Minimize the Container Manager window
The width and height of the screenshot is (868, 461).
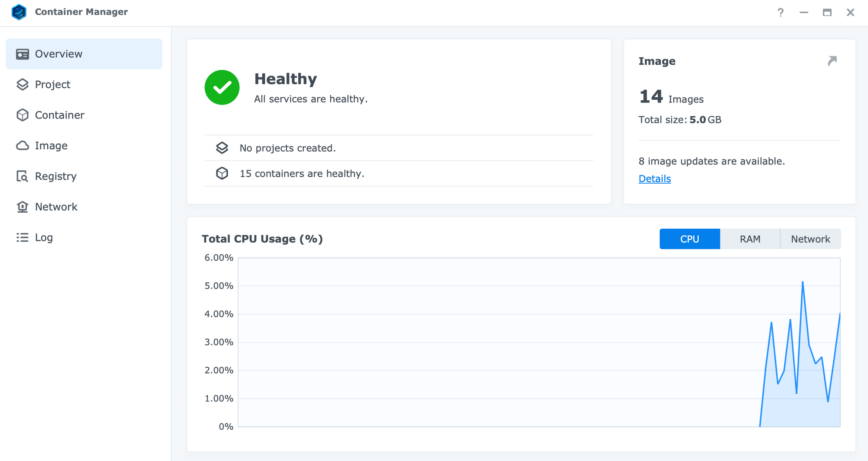(x=804, y=12)
